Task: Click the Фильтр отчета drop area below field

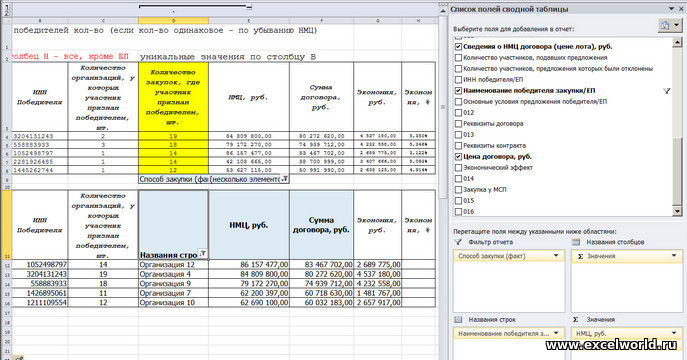Action: pyautogui.click(x=509, y=287)
